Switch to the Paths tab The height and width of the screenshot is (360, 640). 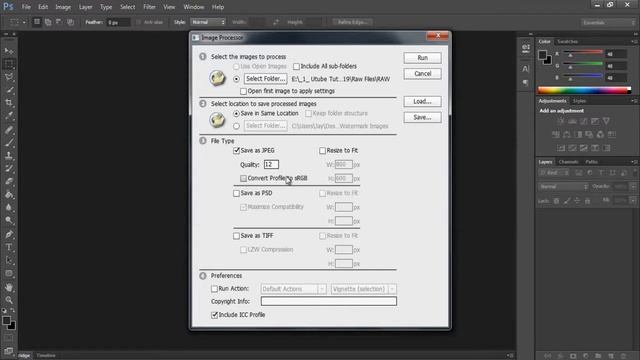591,162
